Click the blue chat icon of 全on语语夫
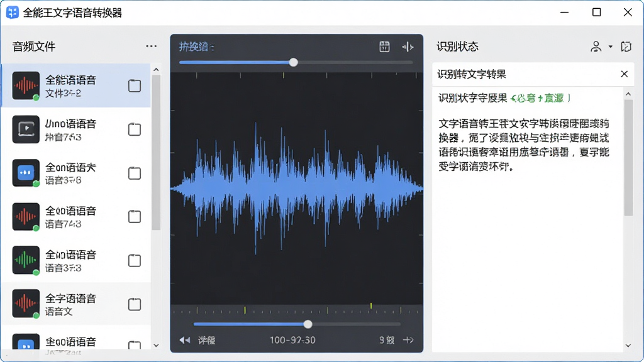The height and width of the screenshot is (362, 644). [x=26, y=173]
